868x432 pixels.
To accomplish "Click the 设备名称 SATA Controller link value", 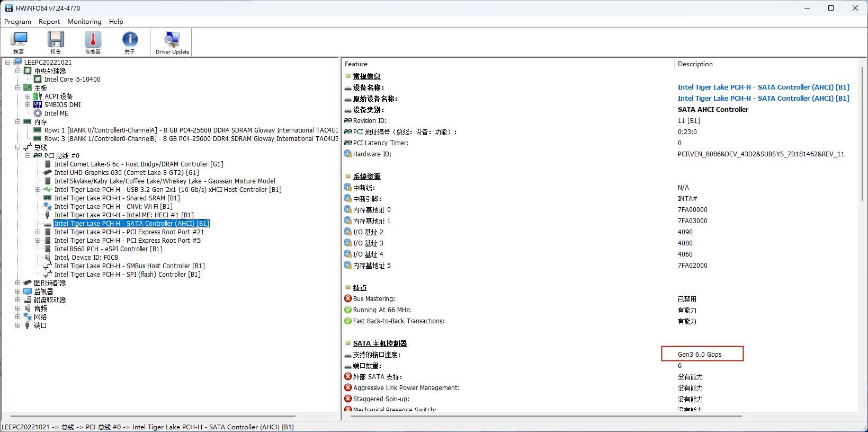I will (x=763, y=87).
